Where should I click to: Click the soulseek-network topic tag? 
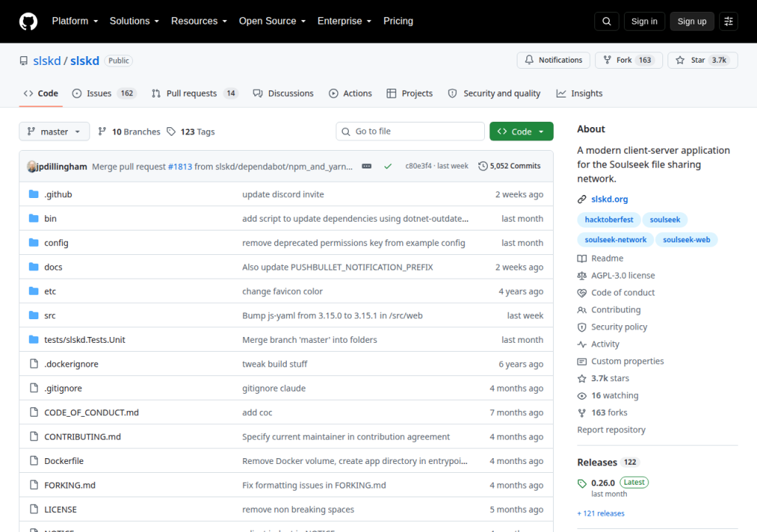click(616, 240)
